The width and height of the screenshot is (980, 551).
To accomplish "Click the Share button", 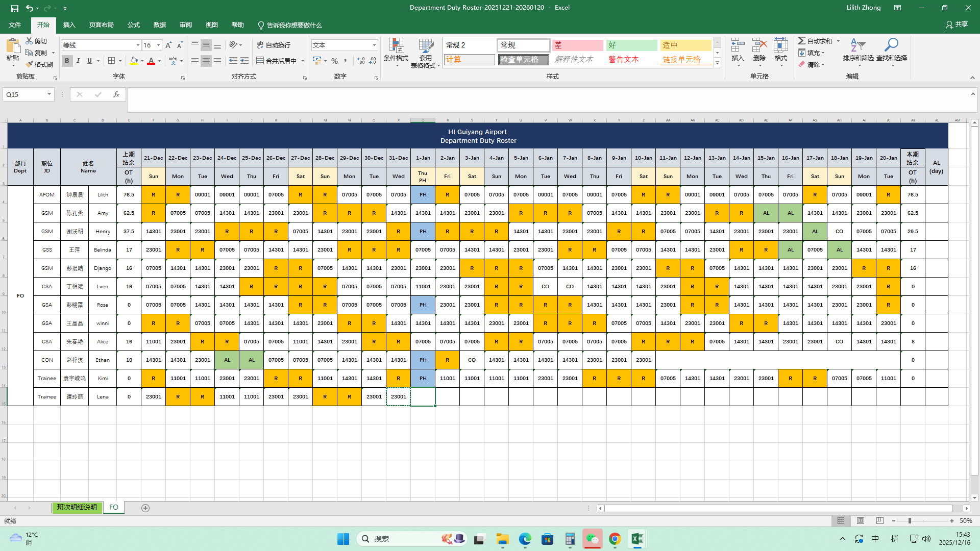I will [x=957, y=24].
